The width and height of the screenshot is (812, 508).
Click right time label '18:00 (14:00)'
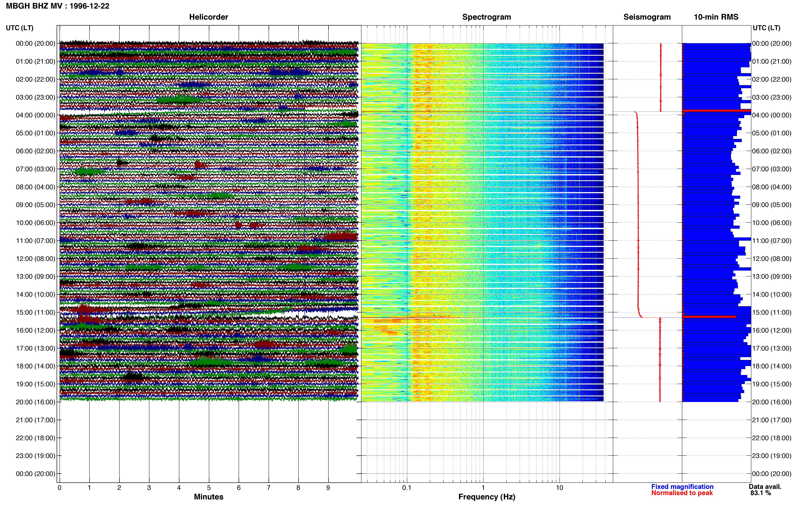772,366
